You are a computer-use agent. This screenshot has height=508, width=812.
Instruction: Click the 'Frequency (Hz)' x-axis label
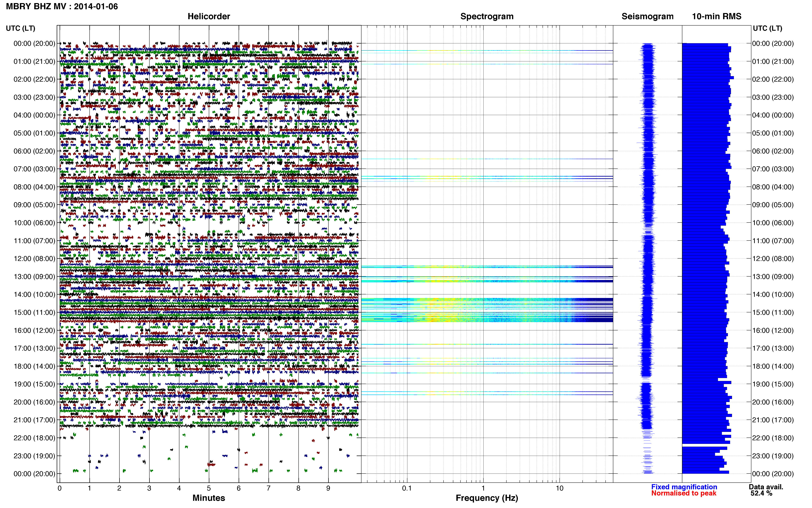click(x=487, y=498)
